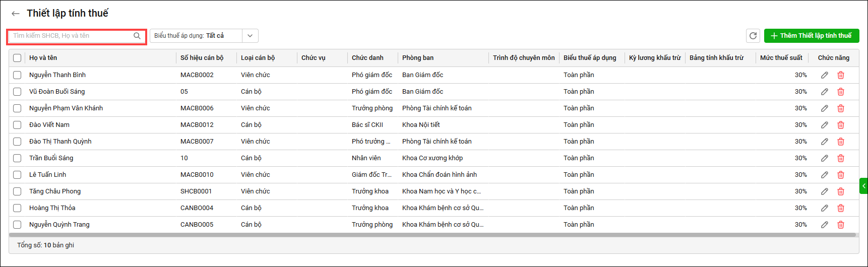This screenshot has width=868, height=267.
Task: Select the Tăng Châu Phong row checkbox
Action: coord(17,191)
